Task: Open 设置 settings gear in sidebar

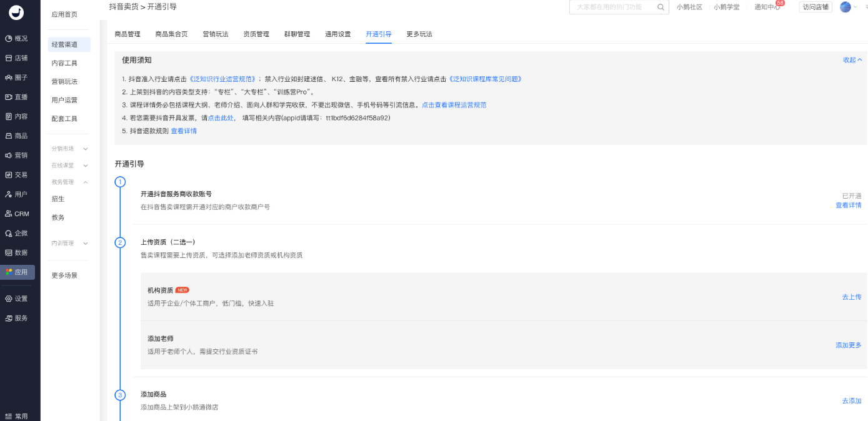Action: 9,299
